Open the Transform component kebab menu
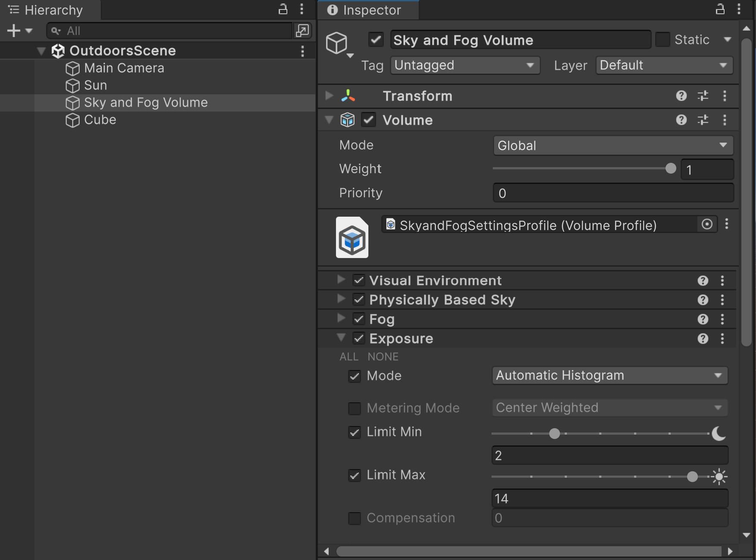Screen dimensions: 756x560 (x=725, y=96)
